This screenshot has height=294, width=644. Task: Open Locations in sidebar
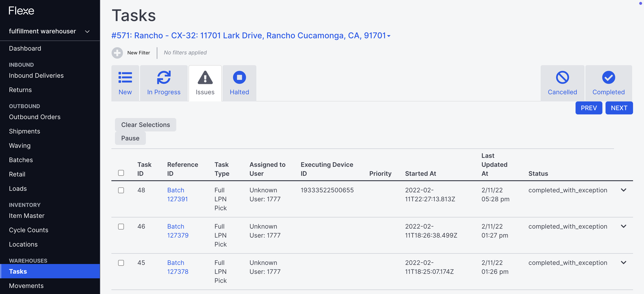click(23, 245)
